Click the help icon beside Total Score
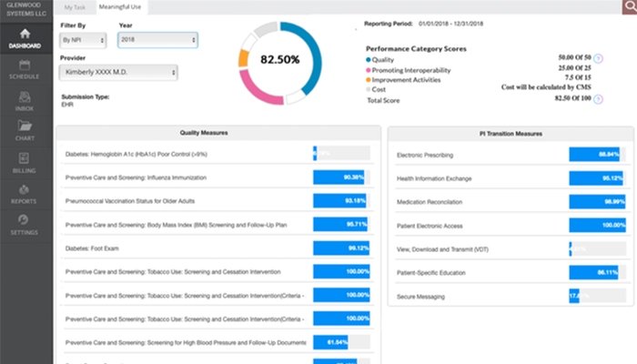This screenshot has width=637, height=364. coord(598,98)
